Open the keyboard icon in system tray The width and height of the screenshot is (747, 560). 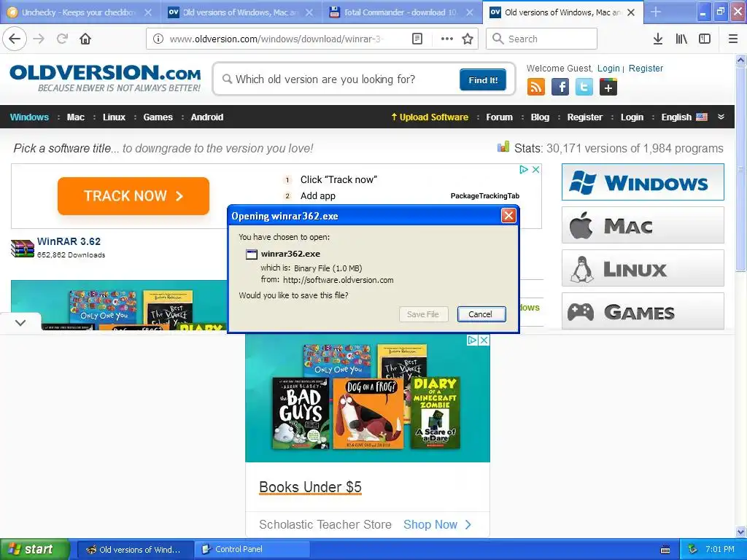[665, 550]
